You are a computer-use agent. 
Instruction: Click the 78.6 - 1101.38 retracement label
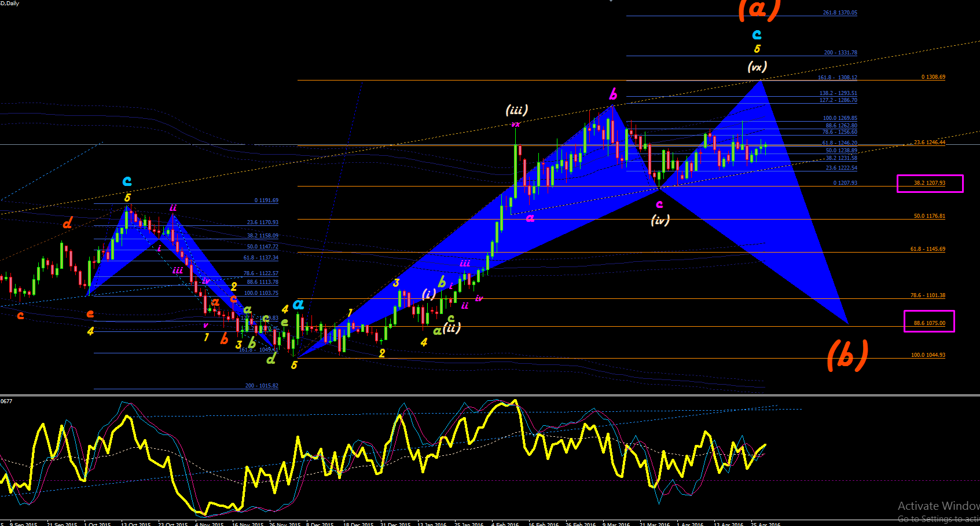928,295
